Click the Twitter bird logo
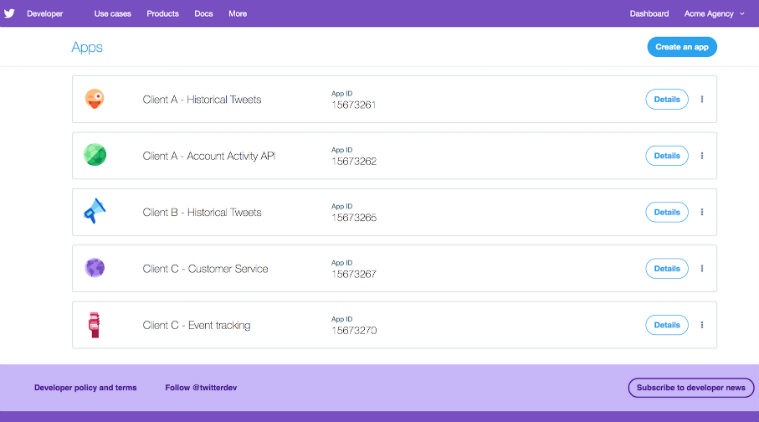This screenshot has width=759, height=422. pos(10,13)
